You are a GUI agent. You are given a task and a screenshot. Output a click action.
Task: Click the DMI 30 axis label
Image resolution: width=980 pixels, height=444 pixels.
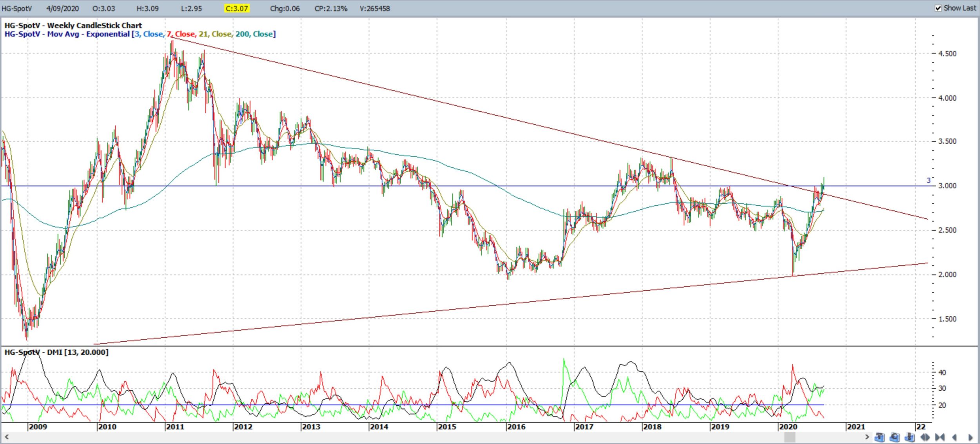point(942,388)
